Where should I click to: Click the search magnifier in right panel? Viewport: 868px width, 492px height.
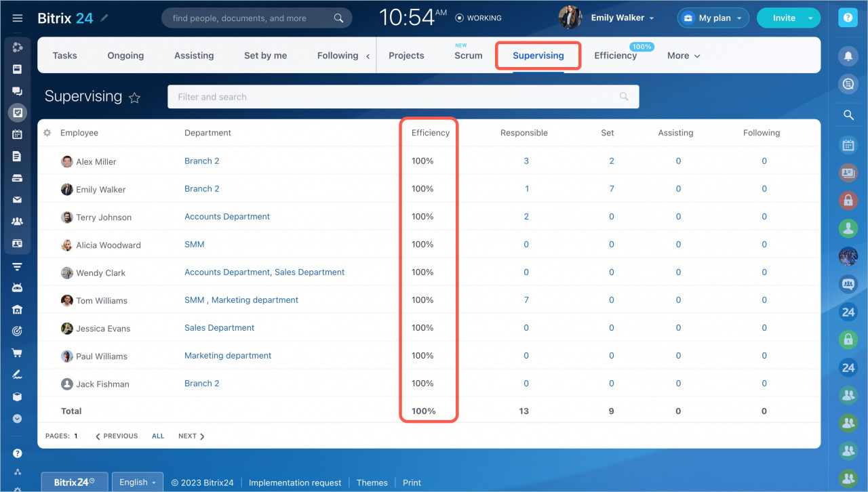(848, 115)
